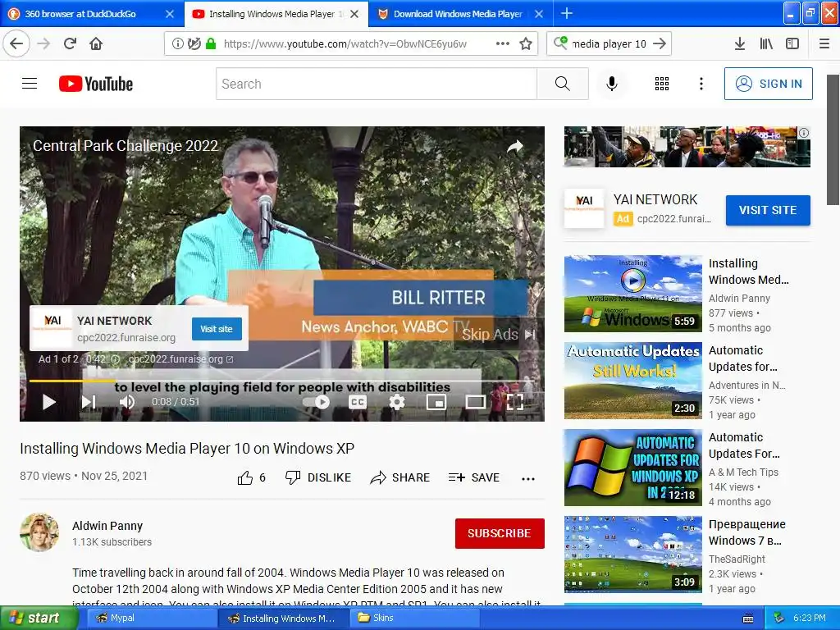The height and width of the screenshot is (630, 840).
Task: Open Installing Windows Media Player suggested thumbnail
Action: tap(632, 294)
